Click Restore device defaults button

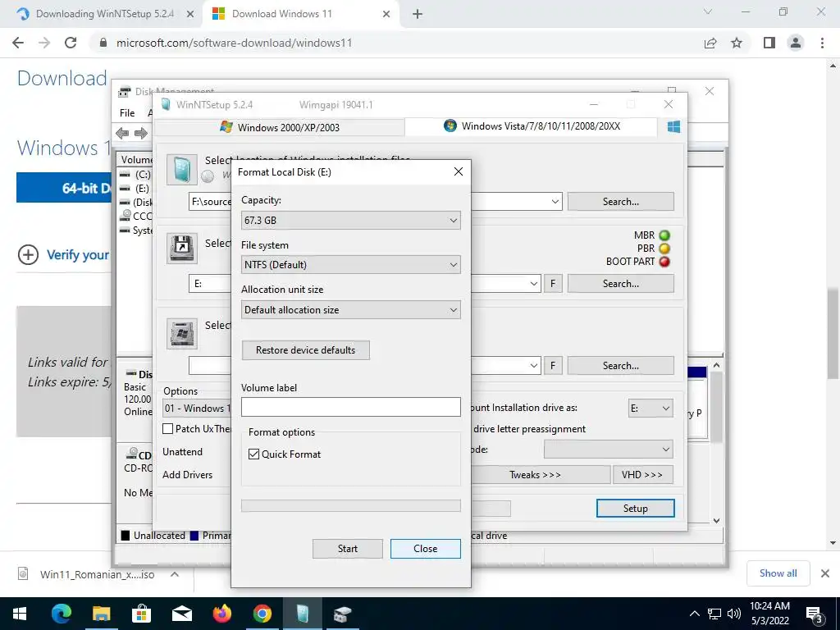[305, 350]
